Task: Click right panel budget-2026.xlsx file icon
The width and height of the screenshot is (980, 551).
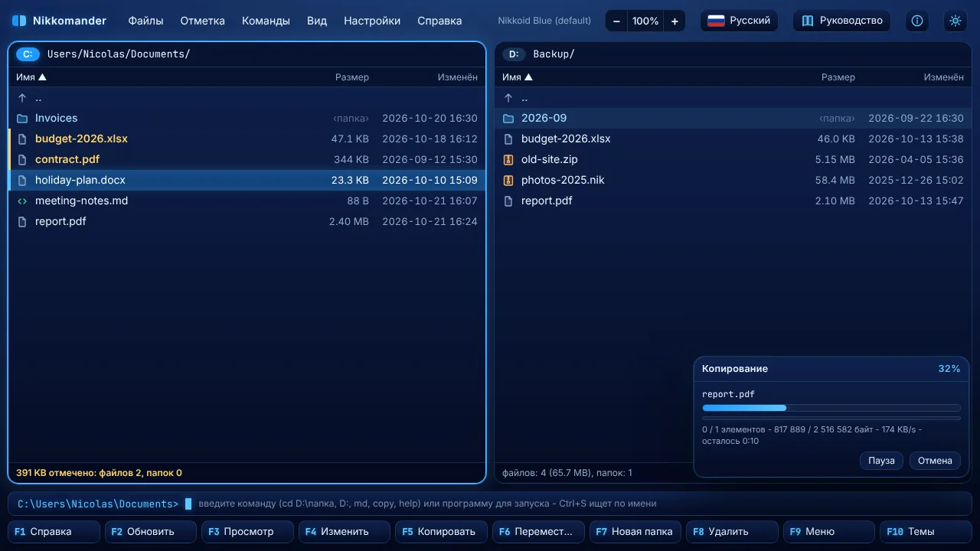Action: [508, 139]
